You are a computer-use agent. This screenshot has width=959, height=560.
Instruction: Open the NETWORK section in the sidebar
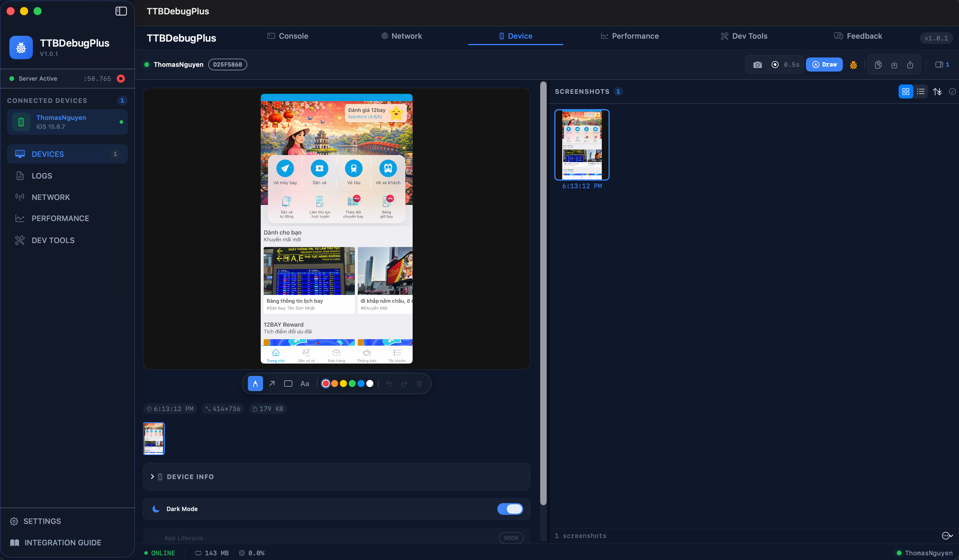click(x=51, y=197)
